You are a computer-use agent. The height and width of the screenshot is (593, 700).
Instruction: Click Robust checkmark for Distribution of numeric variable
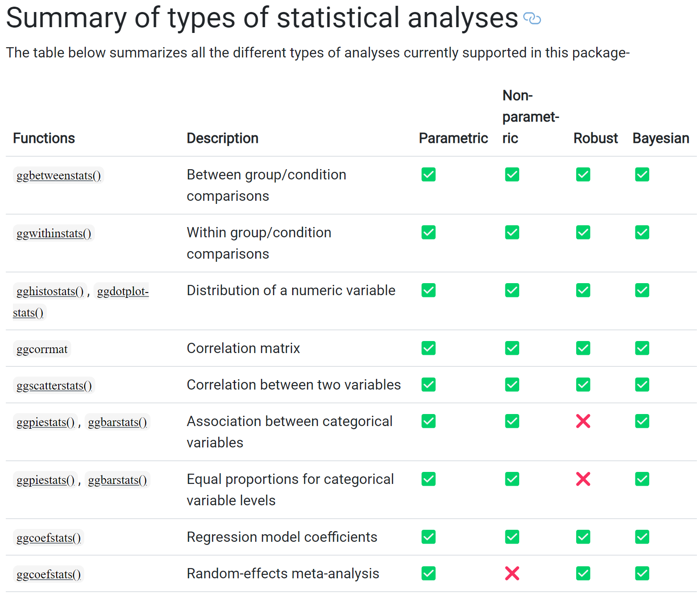(x=583, y=290)
